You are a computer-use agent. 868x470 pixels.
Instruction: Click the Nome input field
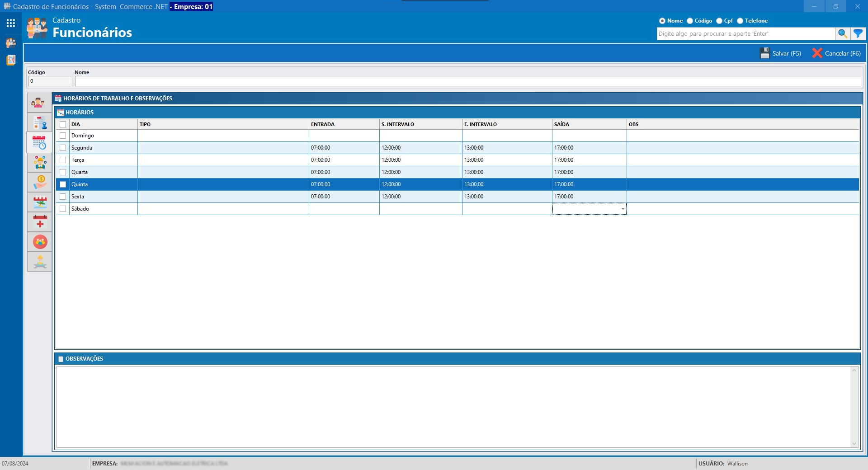pyautogui.click(x=467, y=81)
